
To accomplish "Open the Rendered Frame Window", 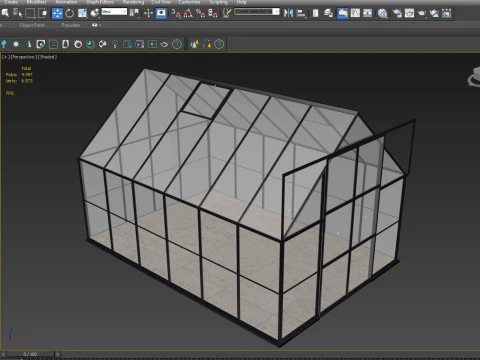I will coord(409,13).
